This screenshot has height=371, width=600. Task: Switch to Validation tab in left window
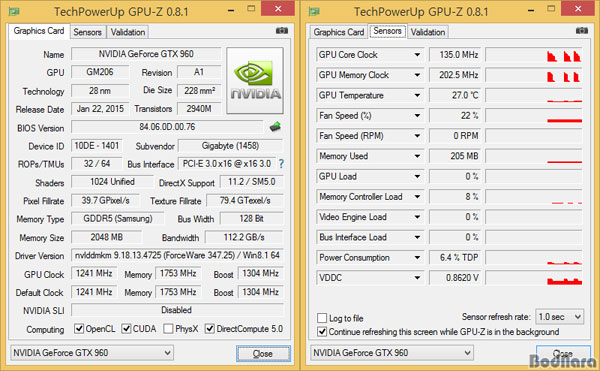[x=128, y=32]
